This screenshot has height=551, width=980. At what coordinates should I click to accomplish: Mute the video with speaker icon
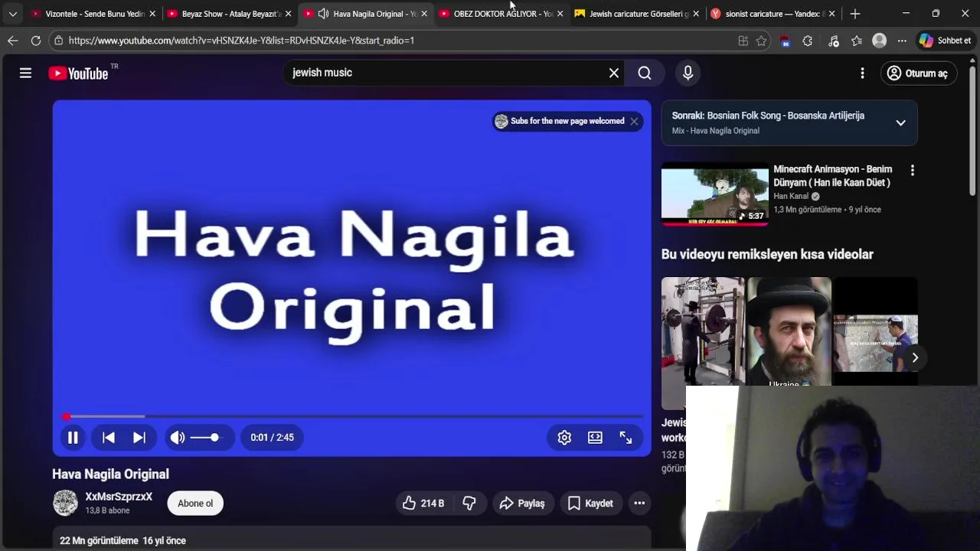178,437
